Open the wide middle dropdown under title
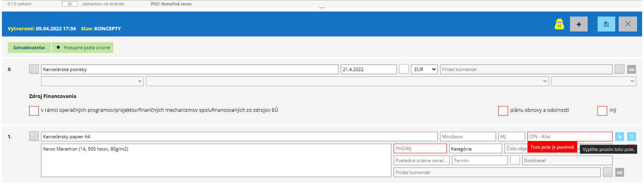This screenshot has height=184, width=644. [347, 81]
